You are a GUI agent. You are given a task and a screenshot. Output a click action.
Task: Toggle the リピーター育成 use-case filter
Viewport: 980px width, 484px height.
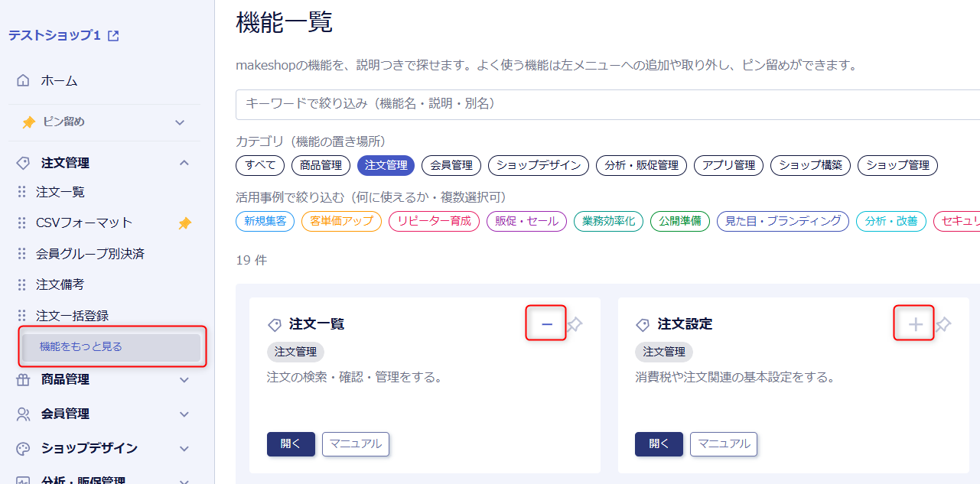click(434, 222)
